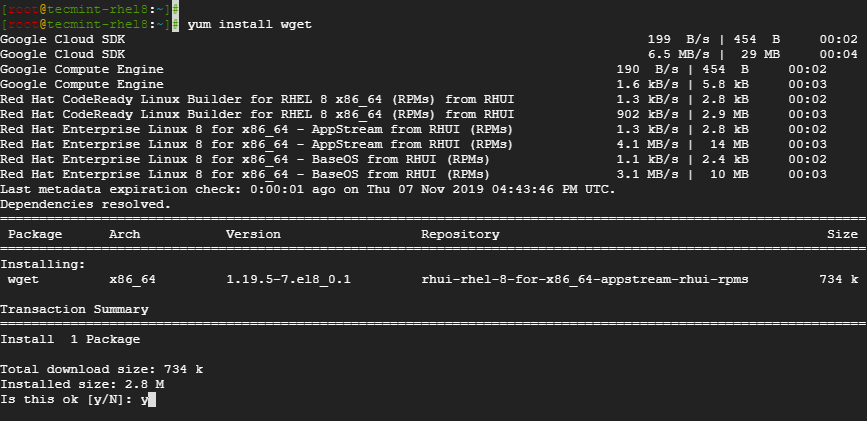Click the 'Last metadata expiration check' line
This screenshot has height=421, width=867.
click(307, 189)
